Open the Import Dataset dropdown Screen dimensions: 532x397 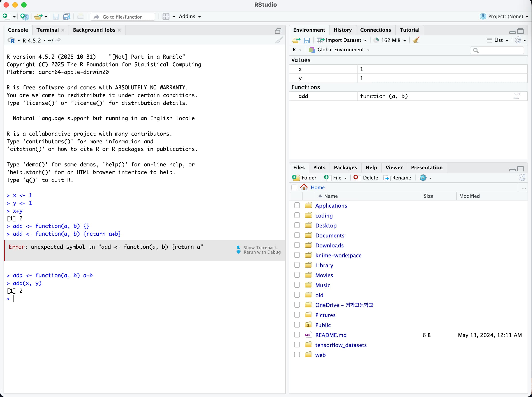pyautogui.click(x=342, y=40)
